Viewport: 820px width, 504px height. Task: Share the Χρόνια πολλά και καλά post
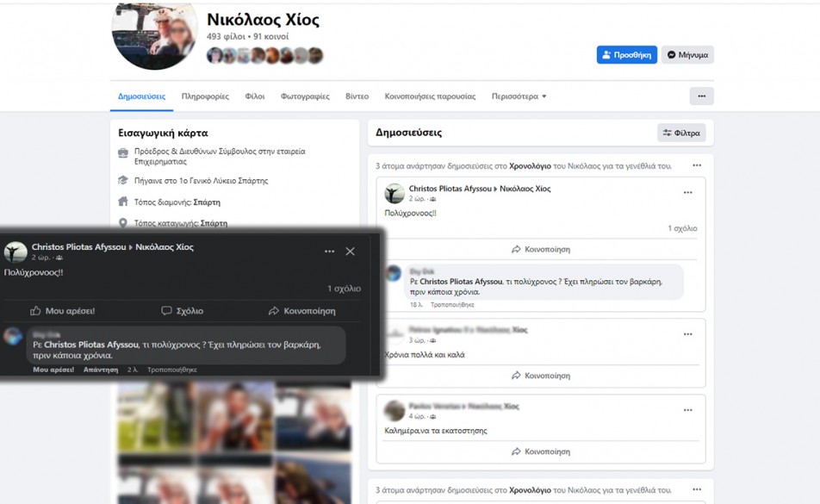click(x=541, y=376)
